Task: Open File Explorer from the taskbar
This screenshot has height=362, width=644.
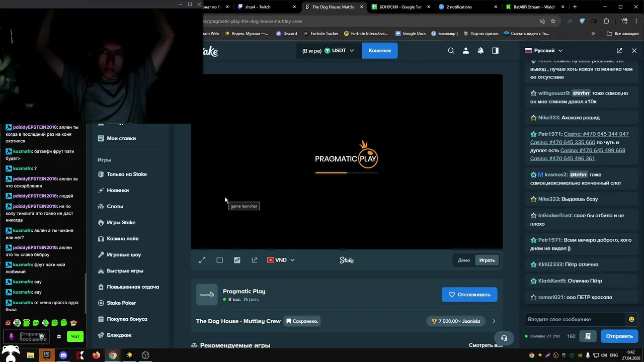Action: point(30,355)
